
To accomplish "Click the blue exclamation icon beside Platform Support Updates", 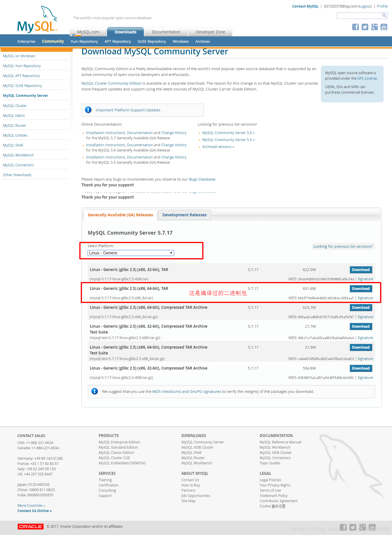I will pyautogui.click(x=88, y=110).
